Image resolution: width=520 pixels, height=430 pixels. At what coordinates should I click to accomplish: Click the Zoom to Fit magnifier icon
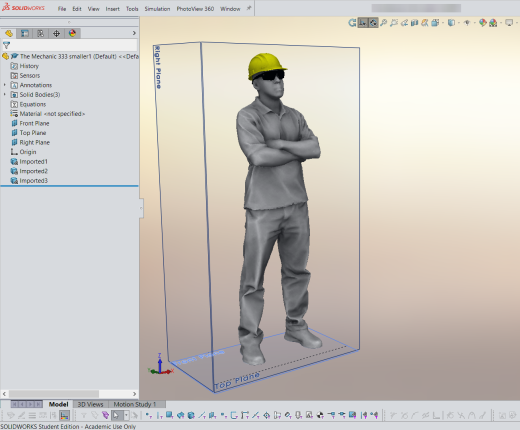point(384,23)
